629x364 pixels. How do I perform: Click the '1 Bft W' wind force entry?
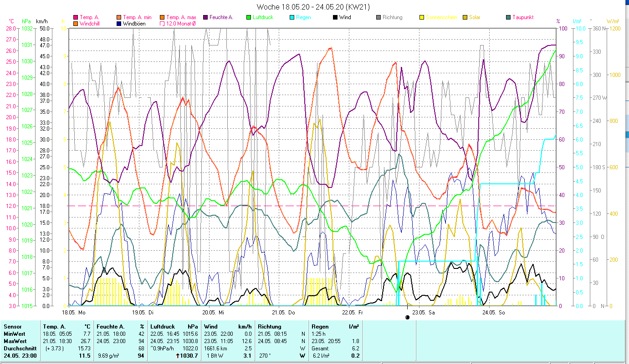[x=215, y=356]
